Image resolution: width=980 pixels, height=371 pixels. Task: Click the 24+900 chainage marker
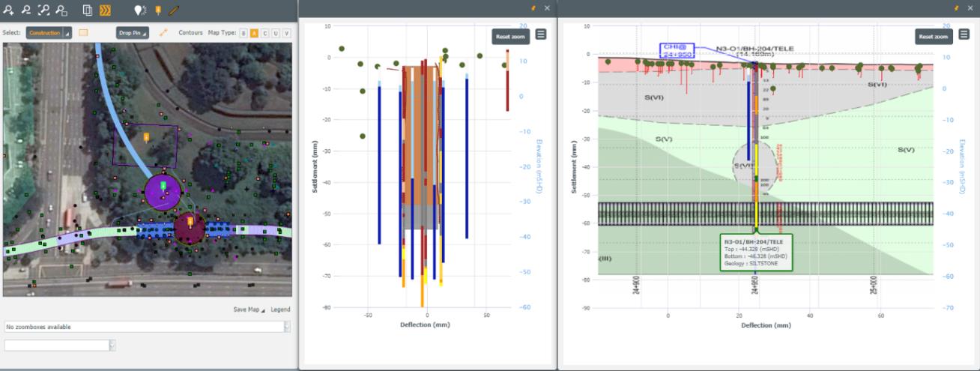tap(637, 286)
